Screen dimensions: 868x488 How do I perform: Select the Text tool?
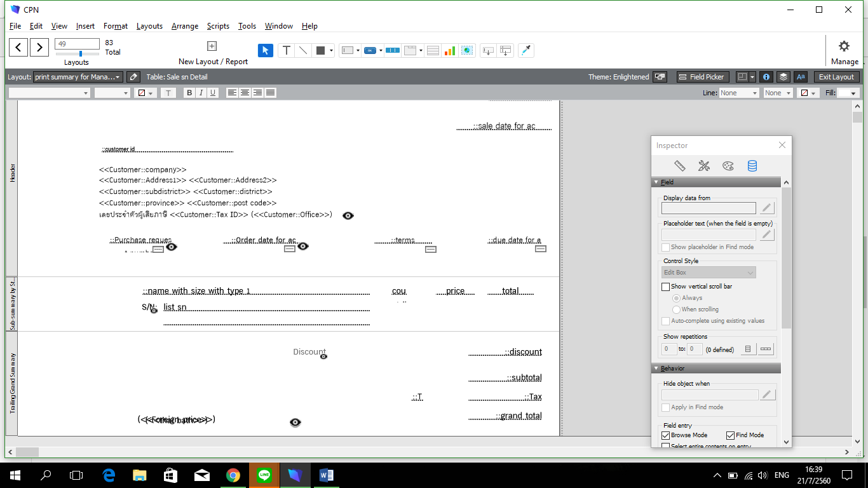287,50
